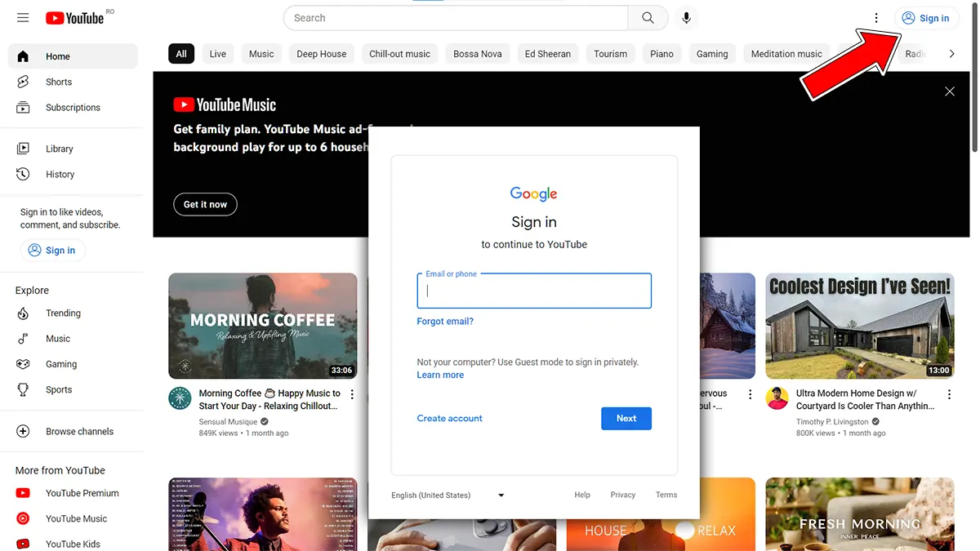The width and height of the screenshot is (980, 551).
Task: Open the Morning Coffee video thumbnail
Action: tap(262, 326)
